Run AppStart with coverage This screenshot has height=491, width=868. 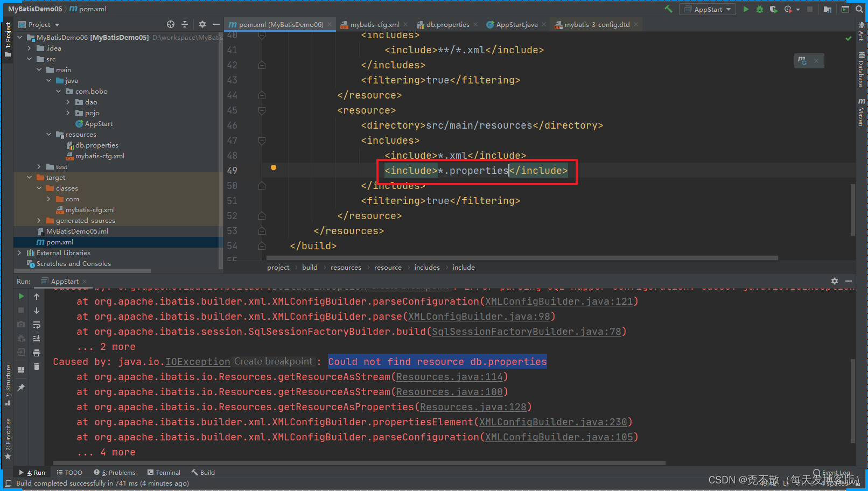click(x=773, y=9)
